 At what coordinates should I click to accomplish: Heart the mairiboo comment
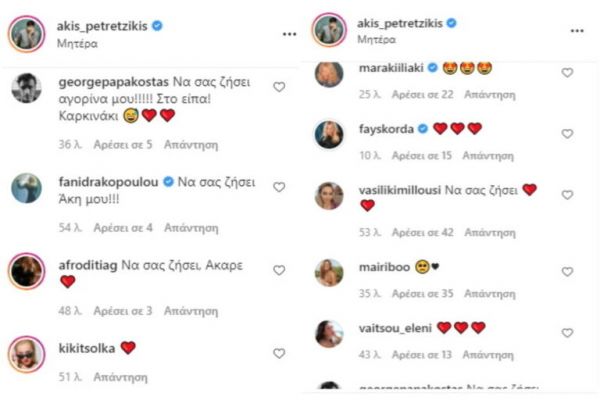pyautogui.click(x=567, y=269)
